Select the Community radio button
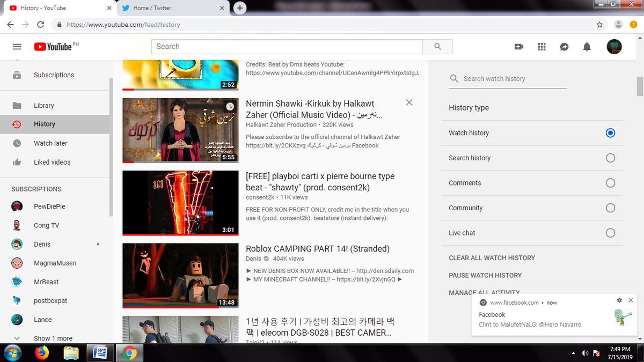The height and width of the screenshot is (362, 644). (x=610, y=208)
